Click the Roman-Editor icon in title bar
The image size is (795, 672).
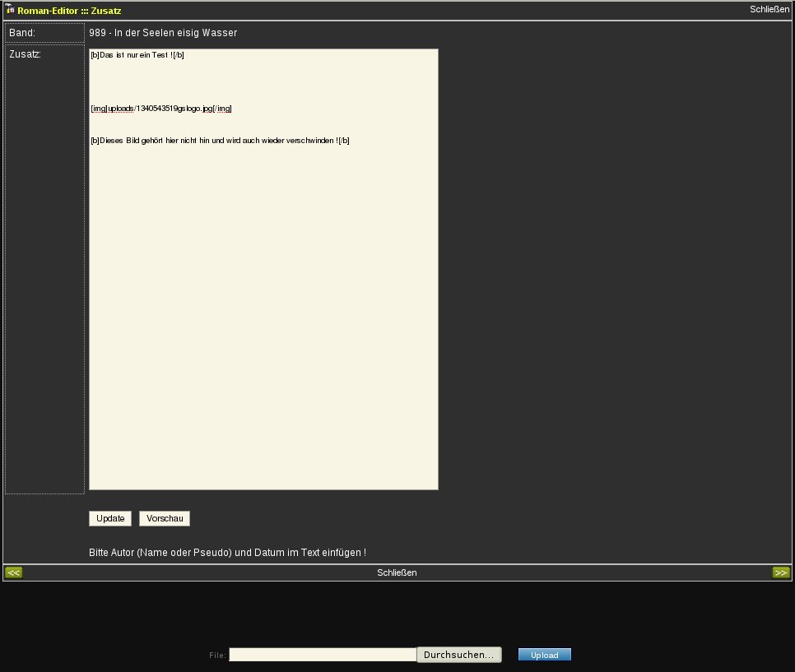10,10
